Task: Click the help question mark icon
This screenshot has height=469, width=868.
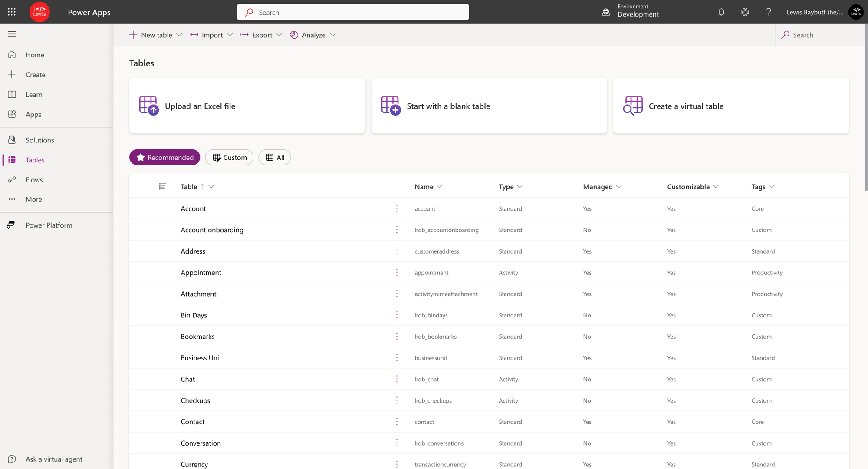Action: (768, 12)
